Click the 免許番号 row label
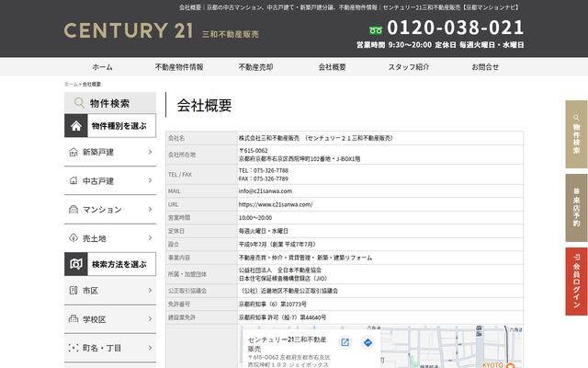The height and width of the screenshot is (368, 588). (179, 304)
